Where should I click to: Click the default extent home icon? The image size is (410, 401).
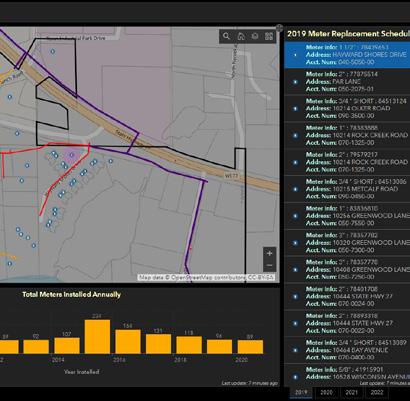click(241, 36)
